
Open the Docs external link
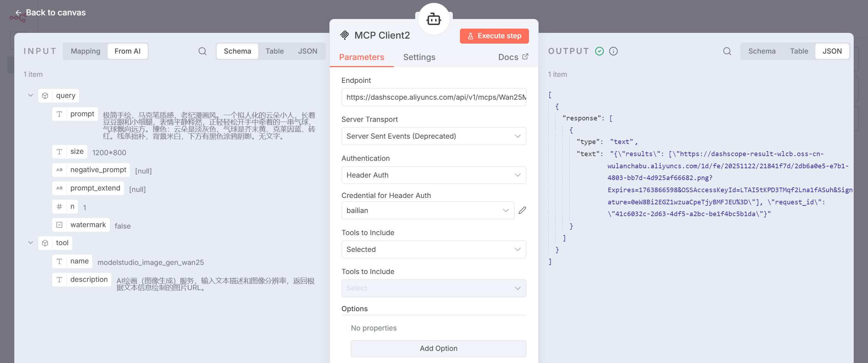[x=513, y=57]
